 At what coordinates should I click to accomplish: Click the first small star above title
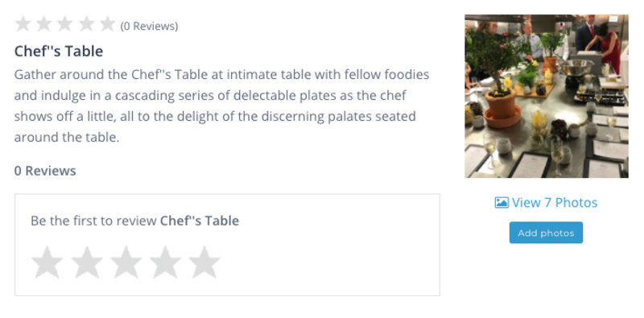point(23,24)
